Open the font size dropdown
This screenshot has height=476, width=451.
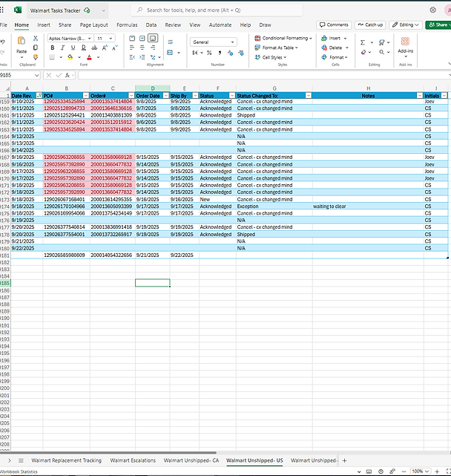(111, 39)
